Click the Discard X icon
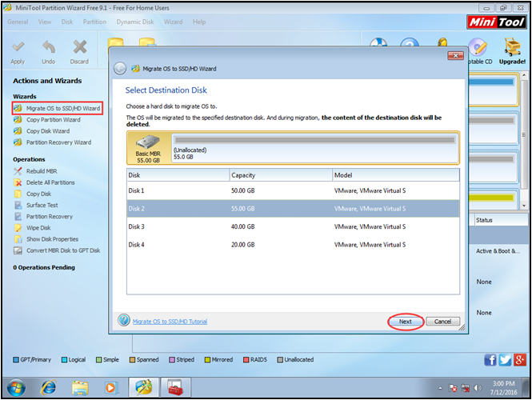Viewport: 532px width, 400px height. pos(80,47)
